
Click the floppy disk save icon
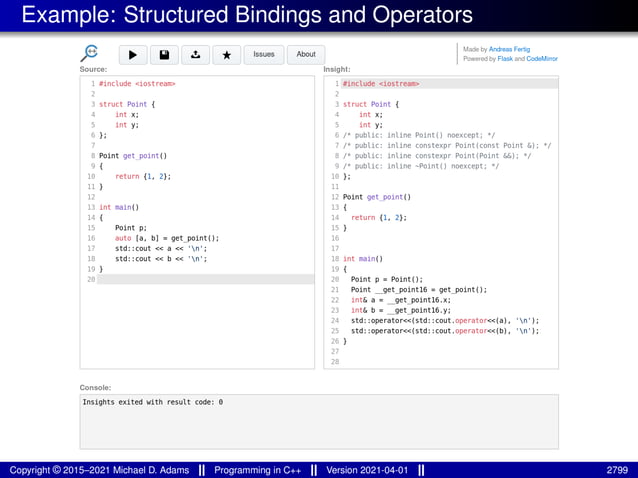164,55
